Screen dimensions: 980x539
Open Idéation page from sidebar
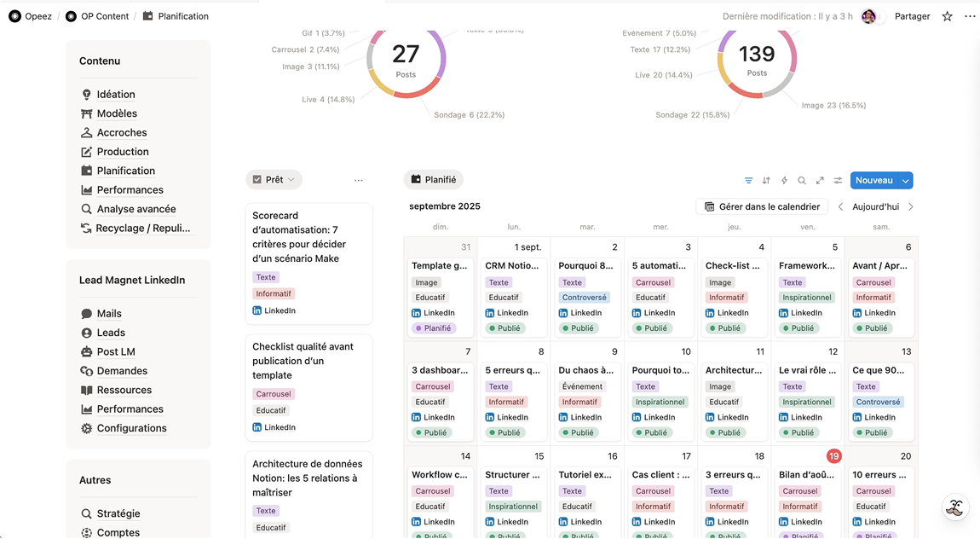(x=116, y=95)
